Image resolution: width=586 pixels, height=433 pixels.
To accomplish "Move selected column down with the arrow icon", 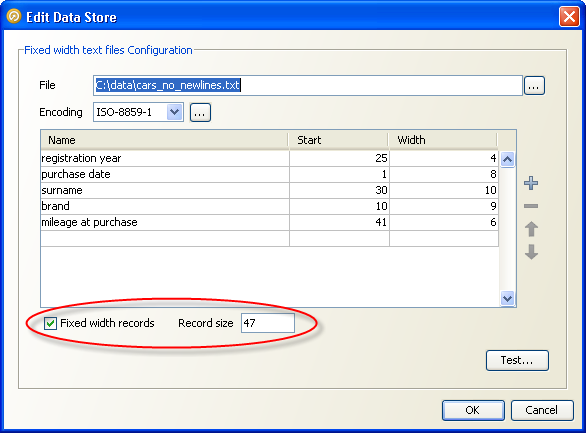I will point(531,252).
